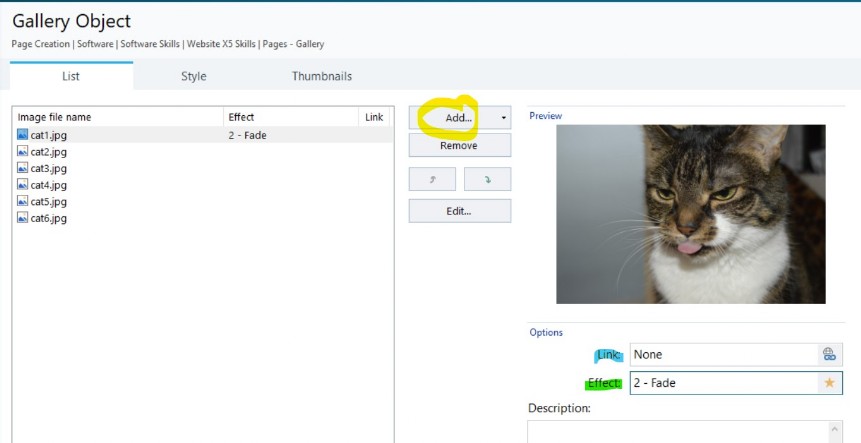The width and height of the screenshot is (861, 443).
Task: Open effect options via the star icon
Action: (x=829, y=383)
